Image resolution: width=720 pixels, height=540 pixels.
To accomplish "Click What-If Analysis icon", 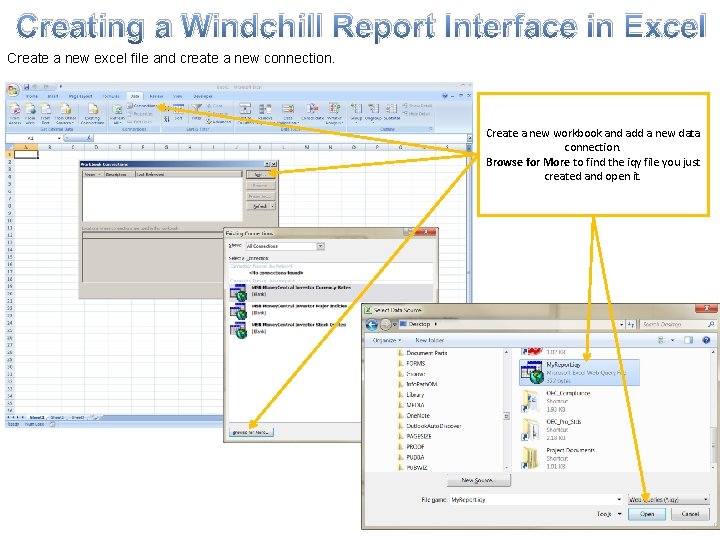I will [x=334, y=113].
